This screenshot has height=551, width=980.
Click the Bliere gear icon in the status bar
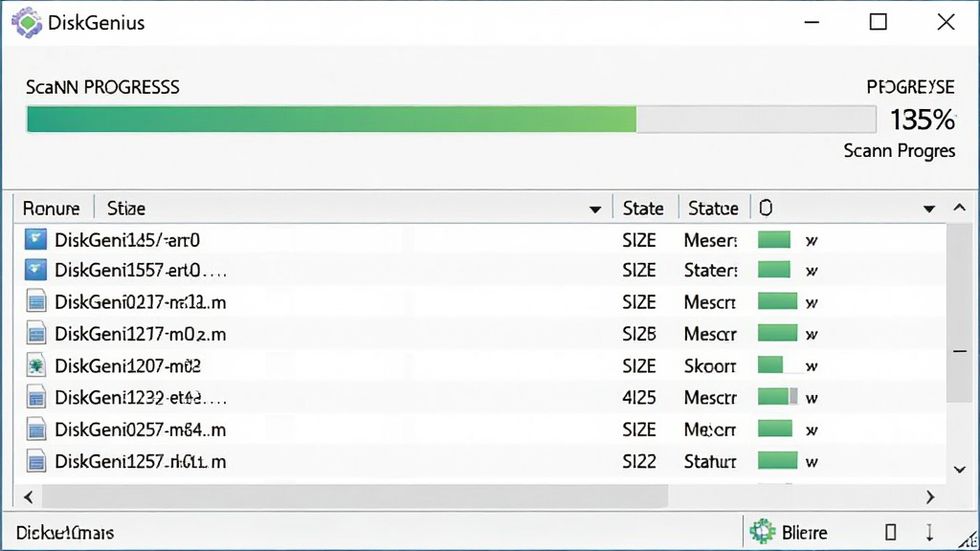tap(763, 532)
